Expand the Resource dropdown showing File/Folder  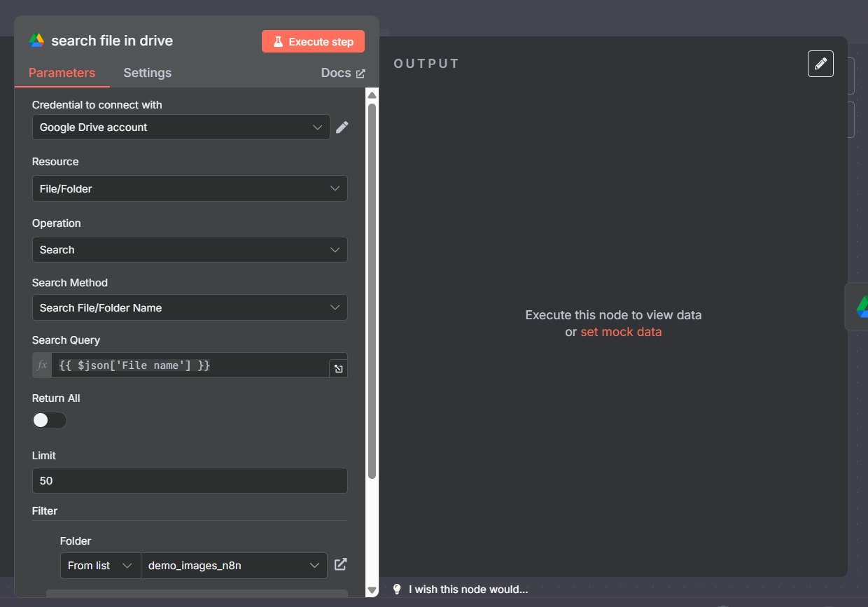[x=190, y=188]
